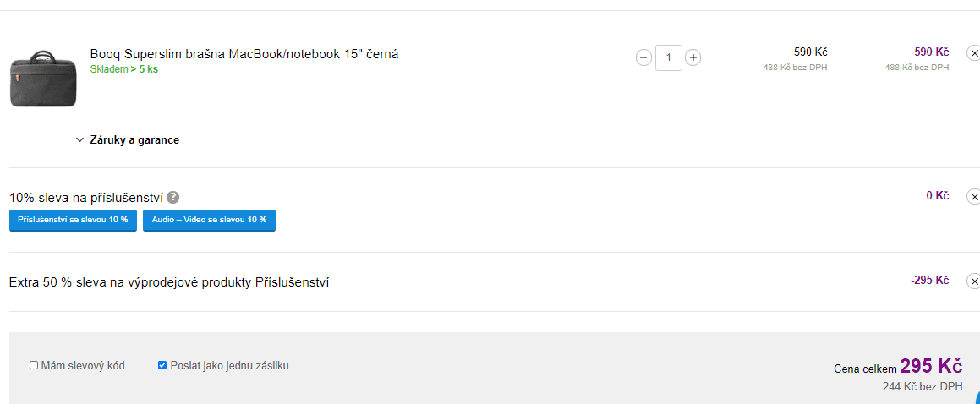Screen dimensions: 980x404
Task: Open Příslušenství se slevou 10 % button
Action: point(73,220)
